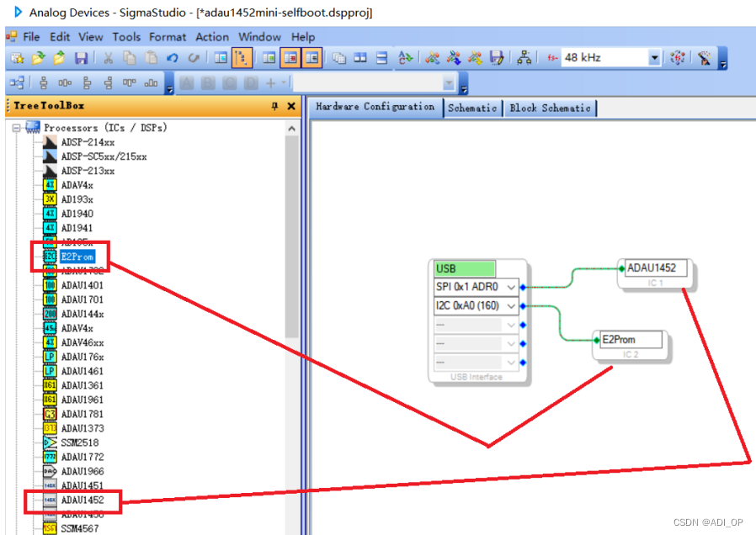
Task: Select ADSP-214xx in the processor tree
Action: click(x=88, y=142)
